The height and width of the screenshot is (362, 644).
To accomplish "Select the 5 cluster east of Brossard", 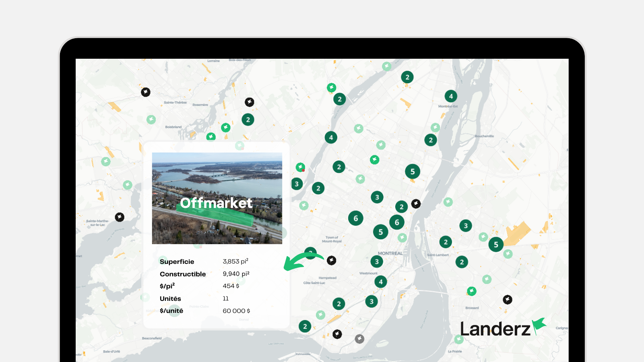I will tap(495, 244).
